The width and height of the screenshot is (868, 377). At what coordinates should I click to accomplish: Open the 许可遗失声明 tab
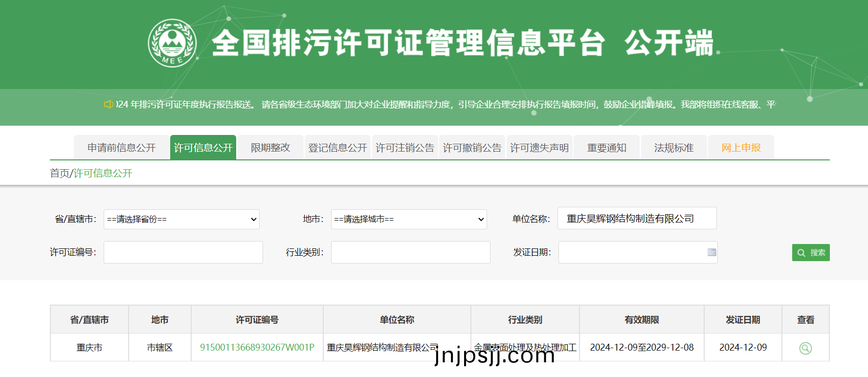point(539,148)
